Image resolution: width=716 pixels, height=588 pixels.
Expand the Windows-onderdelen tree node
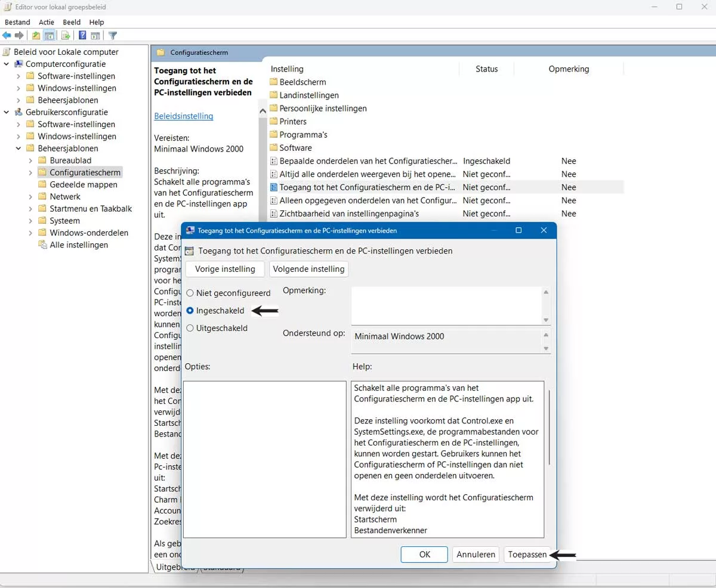30,233
